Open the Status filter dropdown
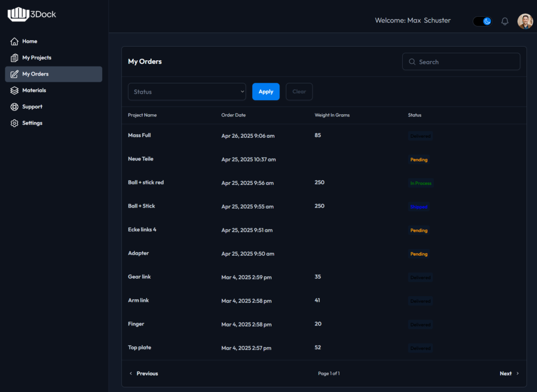Screen dimensions: 537x392 click(187, 92)
